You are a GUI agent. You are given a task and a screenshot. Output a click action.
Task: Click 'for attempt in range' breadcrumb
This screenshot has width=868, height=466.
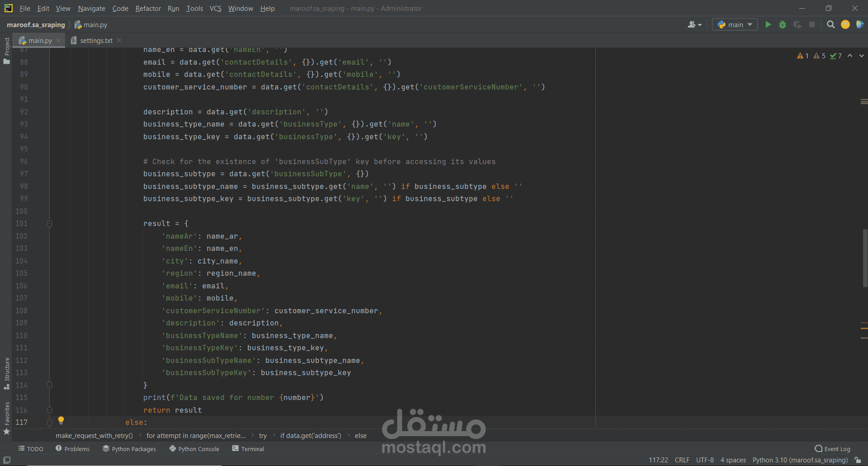click(196, 436)
